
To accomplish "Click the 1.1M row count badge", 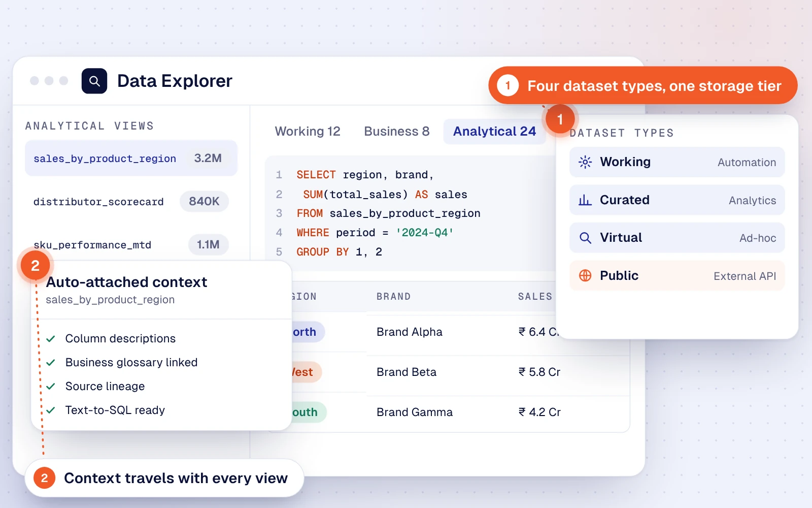I will pos(208,245).
